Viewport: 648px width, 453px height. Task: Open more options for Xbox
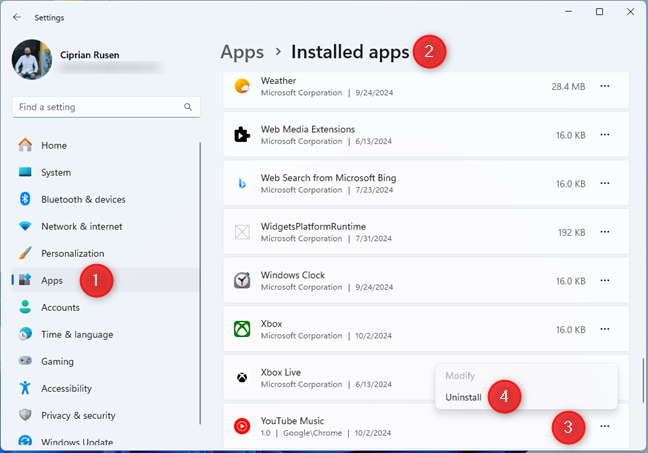[x=605, y=329]
